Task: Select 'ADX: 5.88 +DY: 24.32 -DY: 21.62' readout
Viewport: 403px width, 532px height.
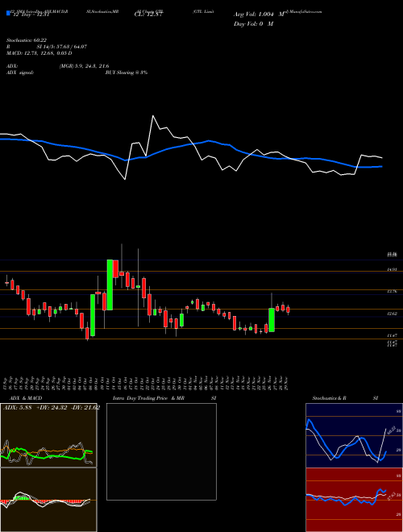Action: pyautogui.click(x=52, y=408)
